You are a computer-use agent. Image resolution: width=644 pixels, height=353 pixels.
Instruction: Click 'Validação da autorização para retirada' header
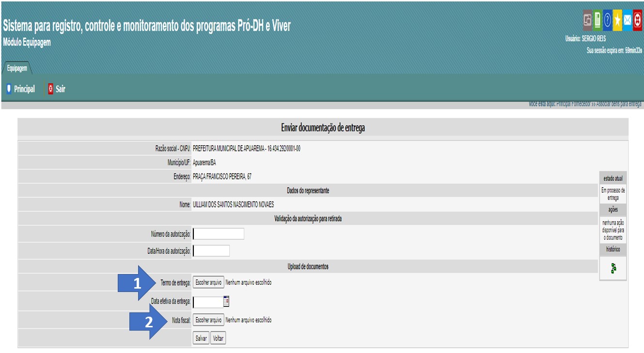click(308, 219)
